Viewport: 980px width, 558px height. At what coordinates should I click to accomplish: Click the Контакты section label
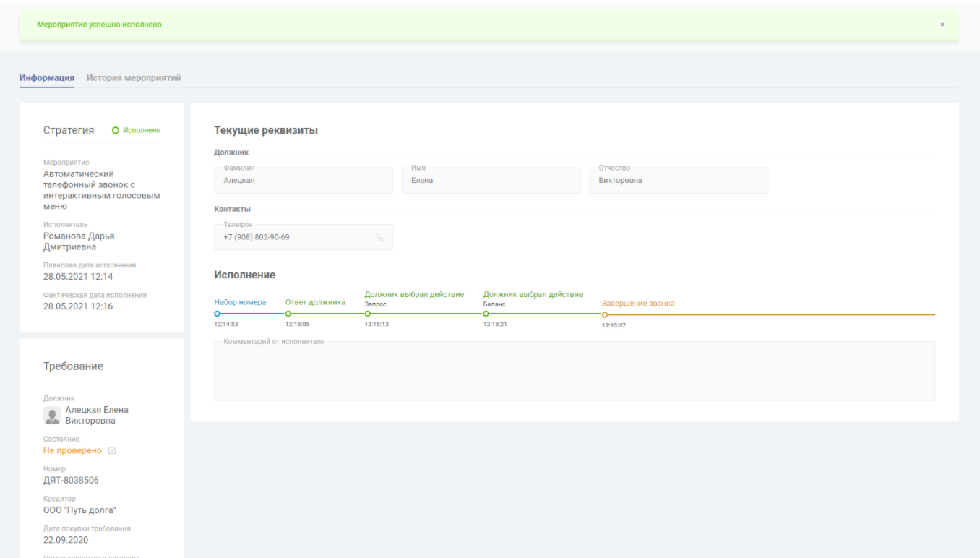(232, 209)
